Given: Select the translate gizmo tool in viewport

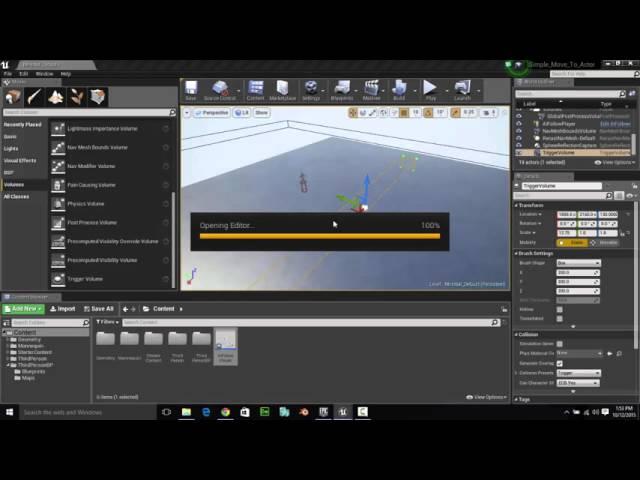Looking at the screenshot, I should [353, 113].
